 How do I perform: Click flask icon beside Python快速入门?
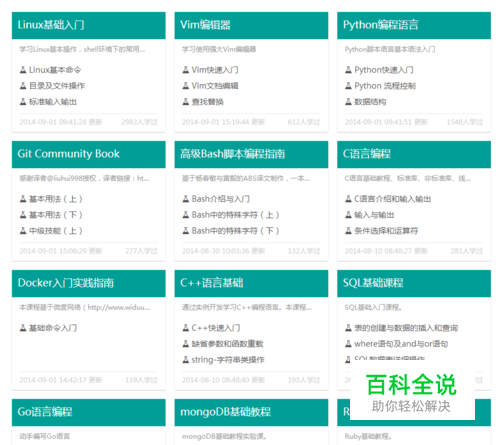pyautogui.click(x=348, y=70)
